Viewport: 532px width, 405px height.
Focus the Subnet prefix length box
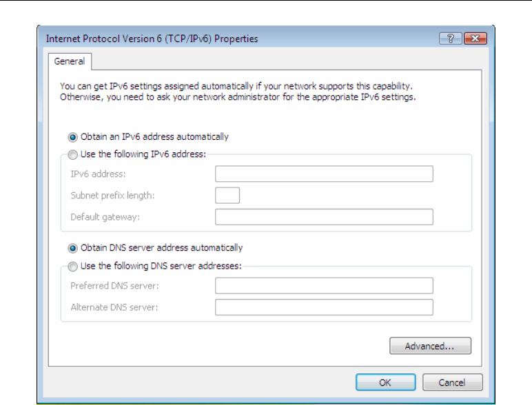pyautogui.click(x=227, y=196)
